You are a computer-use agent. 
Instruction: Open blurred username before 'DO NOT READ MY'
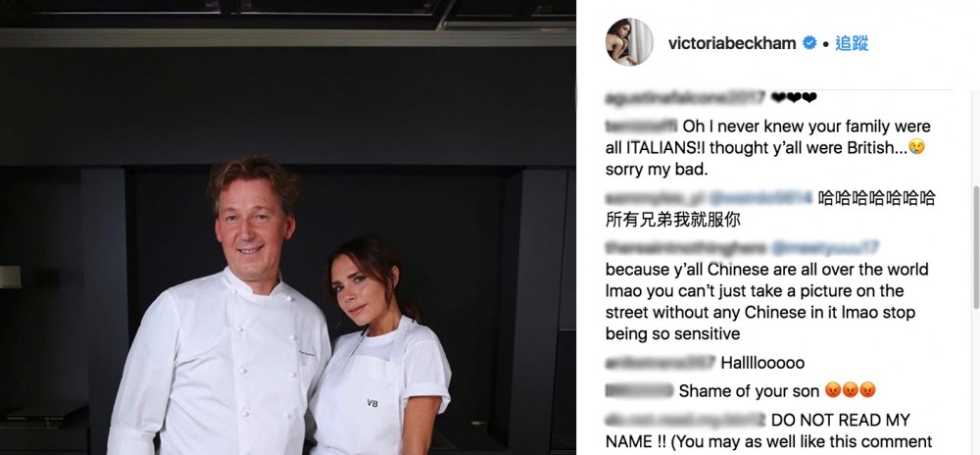pos(686,420)
